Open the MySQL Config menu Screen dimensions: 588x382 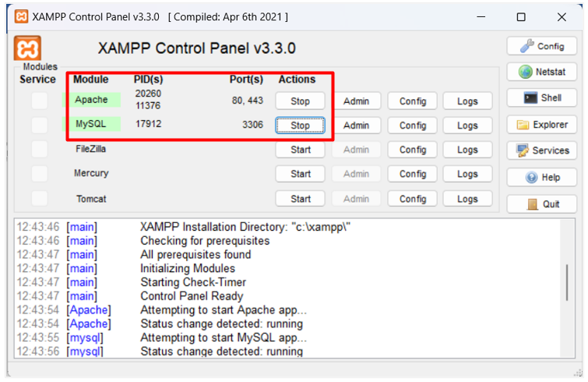tap(413, 126)
